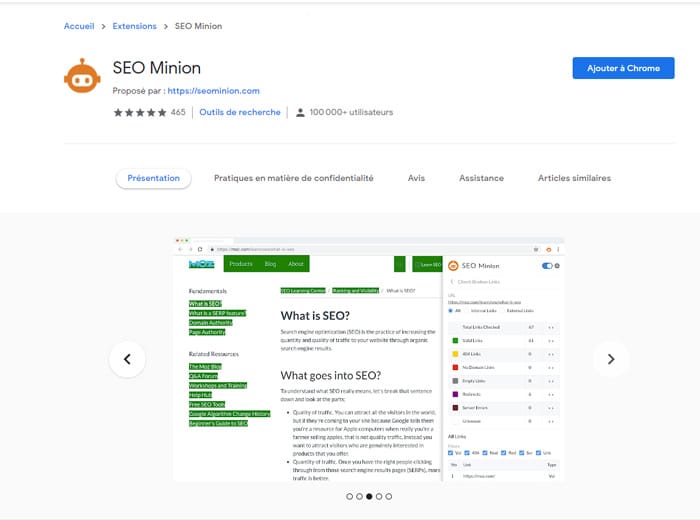Click the green Valid Links color swatch
700x520 pixels.
tap(453, 340)
